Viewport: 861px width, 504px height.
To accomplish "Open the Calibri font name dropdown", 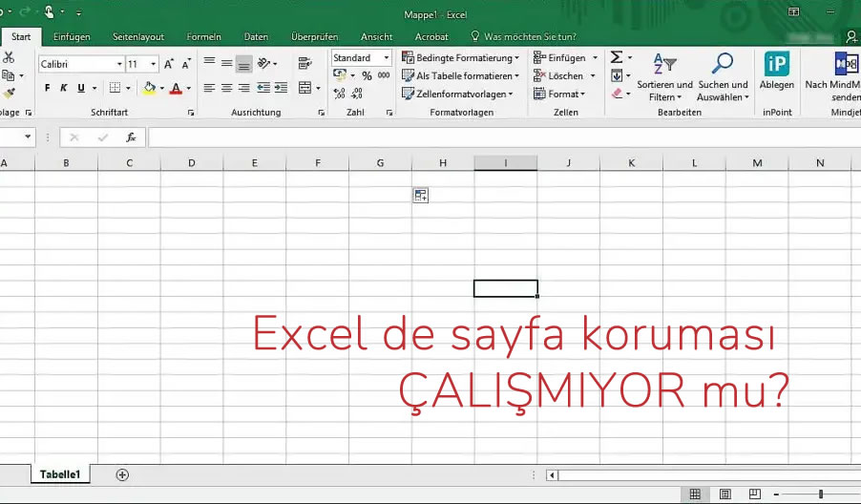I will pos(119,65).
